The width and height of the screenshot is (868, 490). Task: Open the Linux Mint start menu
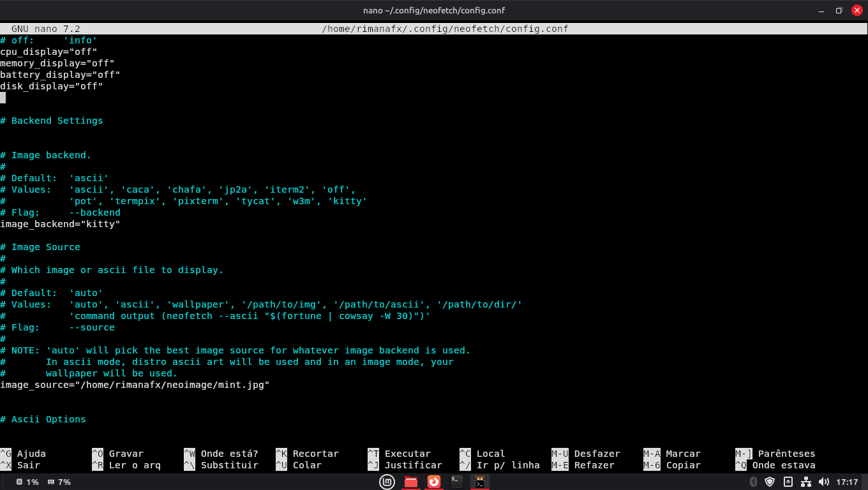click(387, 482)
